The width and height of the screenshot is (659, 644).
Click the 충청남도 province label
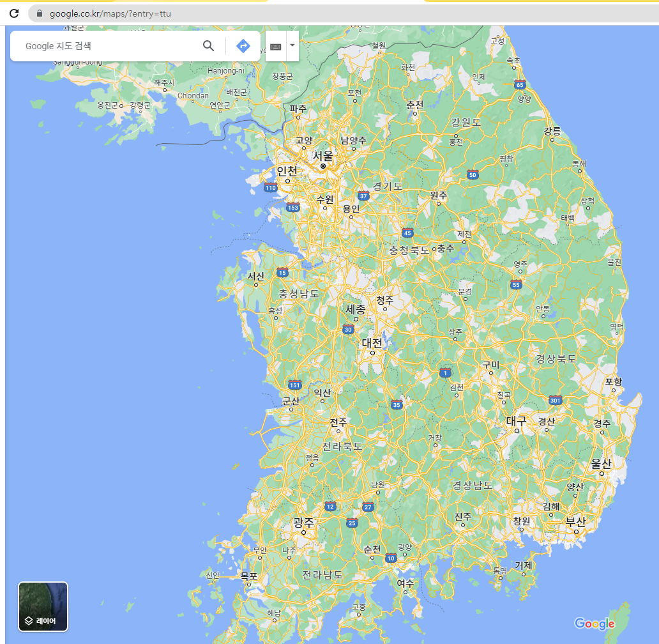tap(299, 294)
